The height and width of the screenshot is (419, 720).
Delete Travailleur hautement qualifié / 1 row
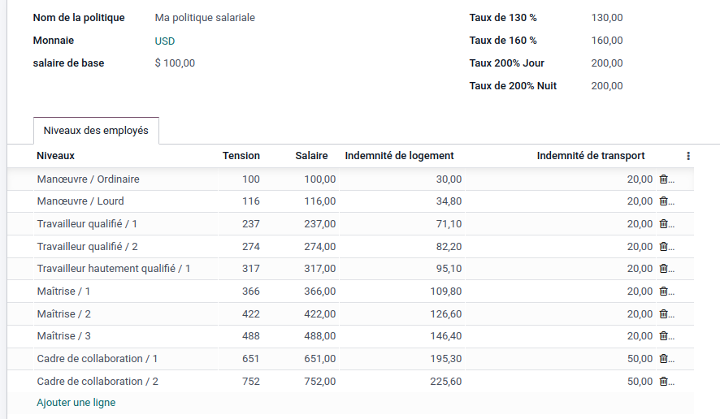click(664, 269)
